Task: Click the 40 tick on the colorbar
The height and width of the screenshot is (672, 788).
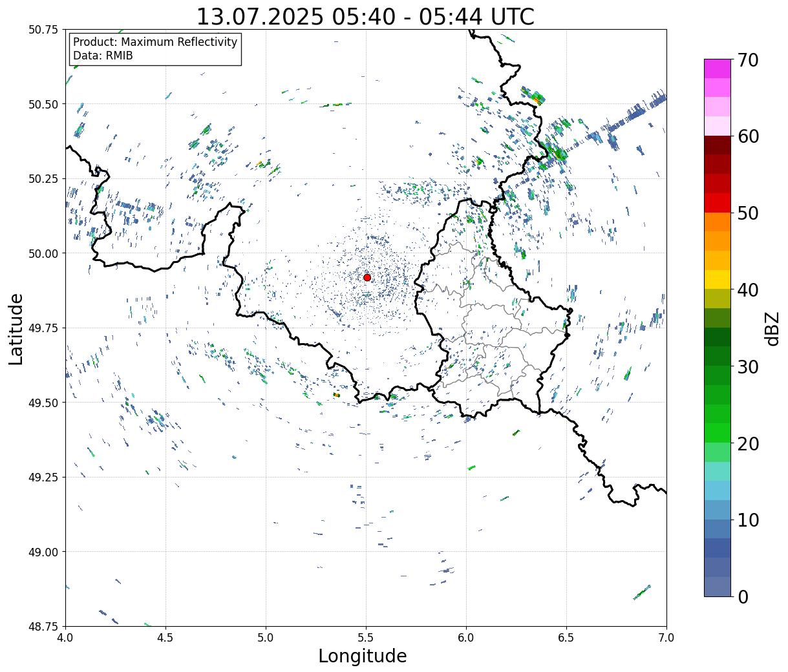Action: [748, 290]
